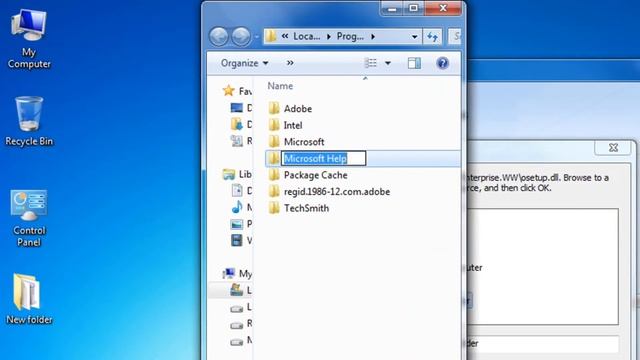Open the Organize menu

click(244, 63)
